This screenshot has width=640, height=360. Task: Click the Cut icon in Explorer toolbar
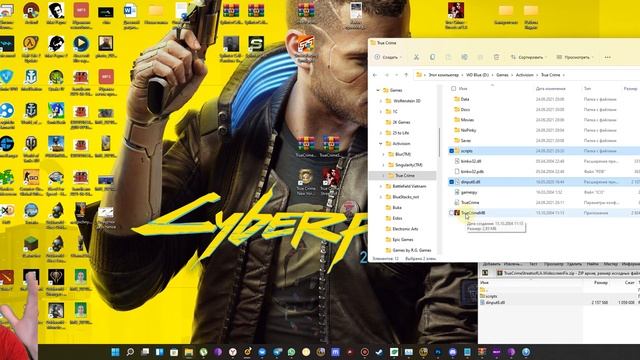click(x=416, y=57)
